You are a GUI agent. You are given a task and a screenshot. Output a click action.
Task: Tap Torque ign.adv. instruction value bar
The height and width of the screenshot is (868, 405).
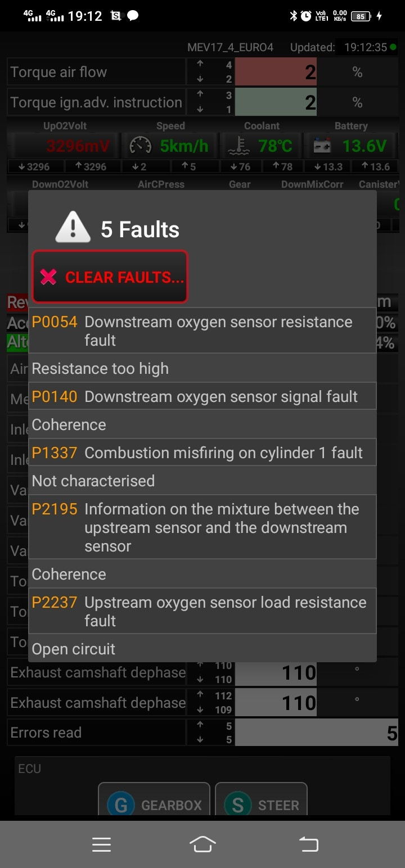276,102
